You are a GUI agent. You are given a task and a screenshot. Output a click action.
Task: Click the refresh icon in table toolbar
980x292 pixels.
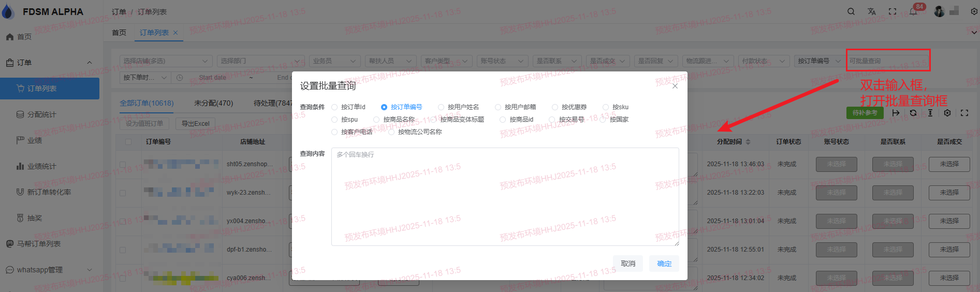point(913,113)
